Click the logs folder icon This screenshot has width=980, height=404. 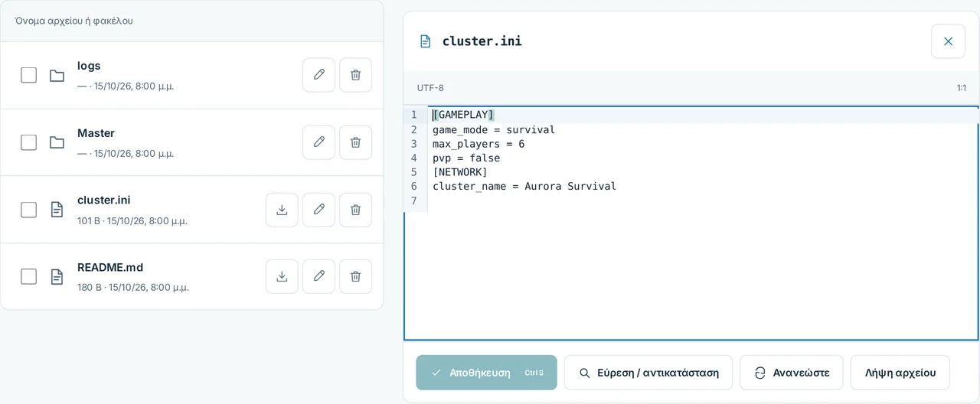[x=57, y=75]
